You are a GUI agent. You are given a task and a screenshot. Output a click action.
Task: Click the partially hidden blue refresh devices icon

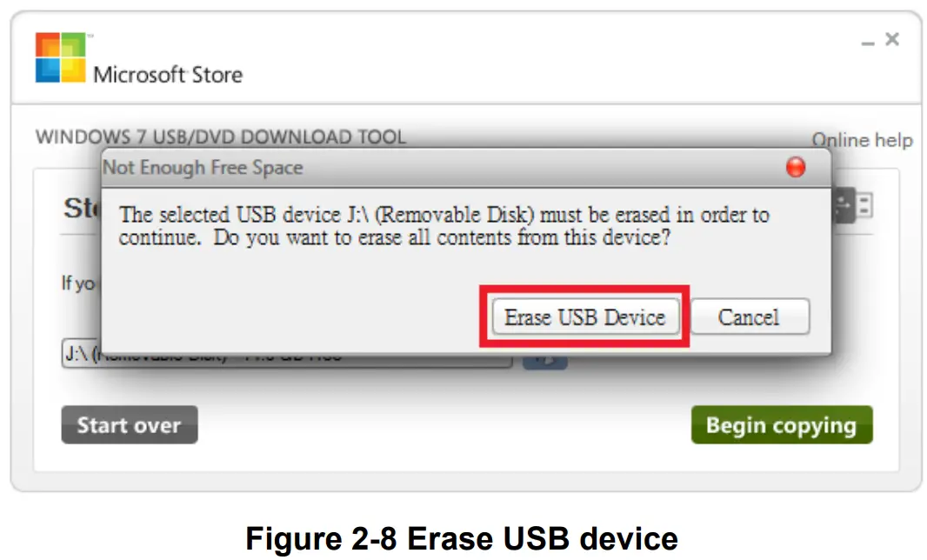tap(545, 361)
